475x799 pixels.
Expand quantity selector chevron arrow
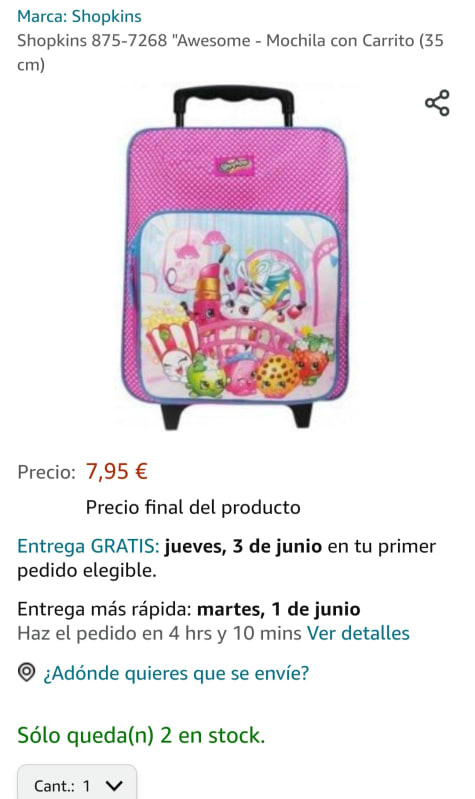pos(114,786)
